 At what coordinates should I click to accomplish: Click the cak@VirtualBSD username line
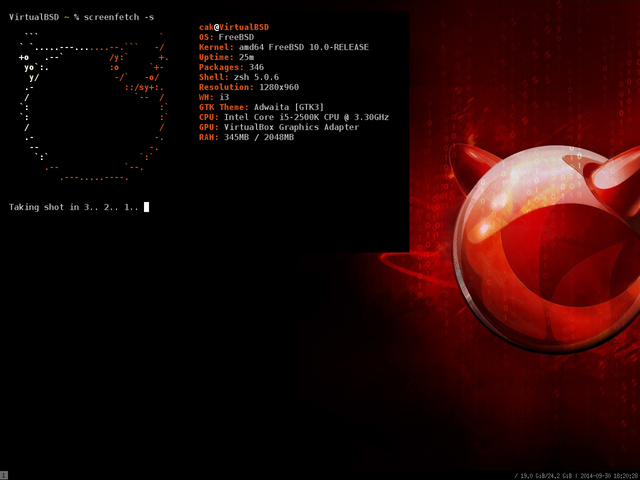(234, 27)
